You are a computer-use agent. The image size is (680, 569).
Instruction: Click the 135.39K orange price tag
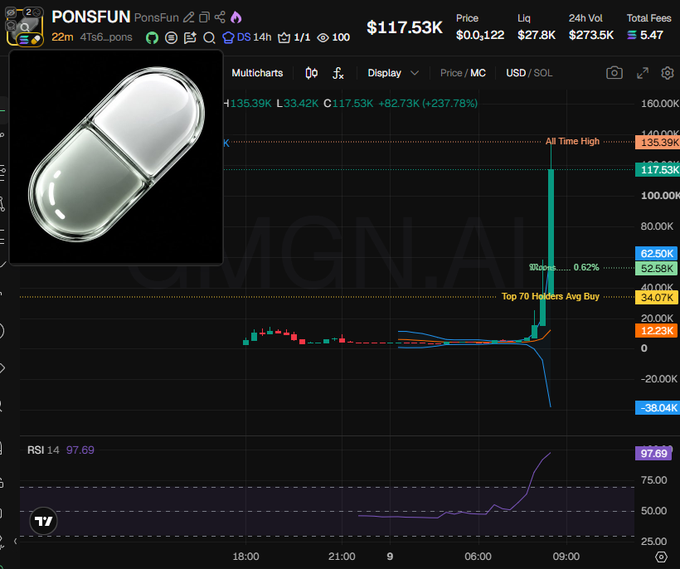point(658,142)
